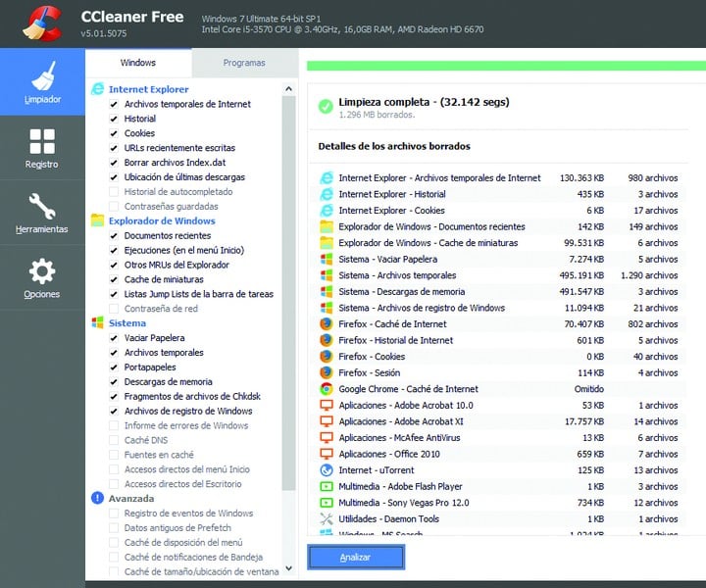
Task: Select Limpiador label in sidebar
Action: [x=42, y=99]
